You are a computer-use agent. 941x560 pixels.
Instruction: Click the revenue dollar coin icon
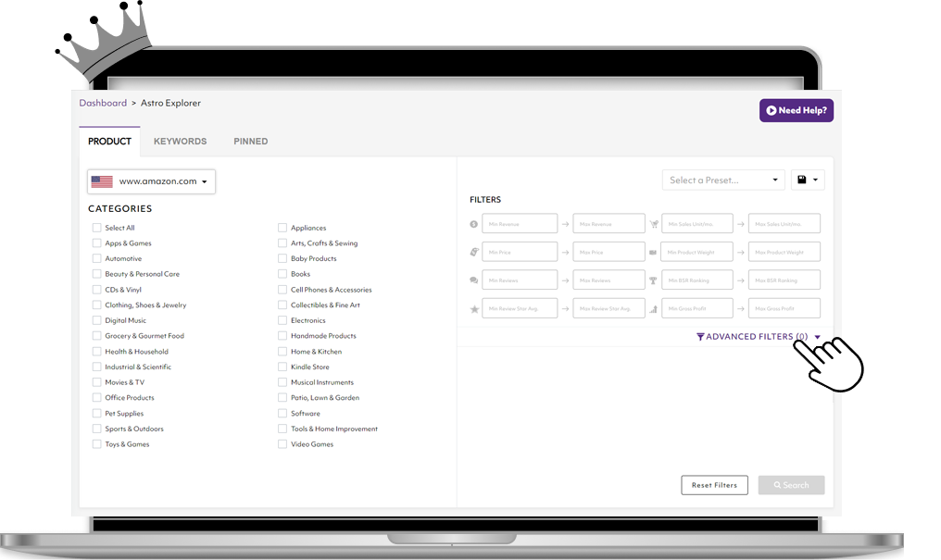(474, 224)
